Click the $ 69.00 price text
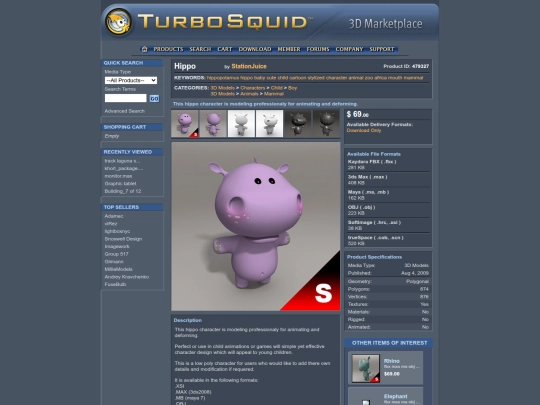 (357, 114)
